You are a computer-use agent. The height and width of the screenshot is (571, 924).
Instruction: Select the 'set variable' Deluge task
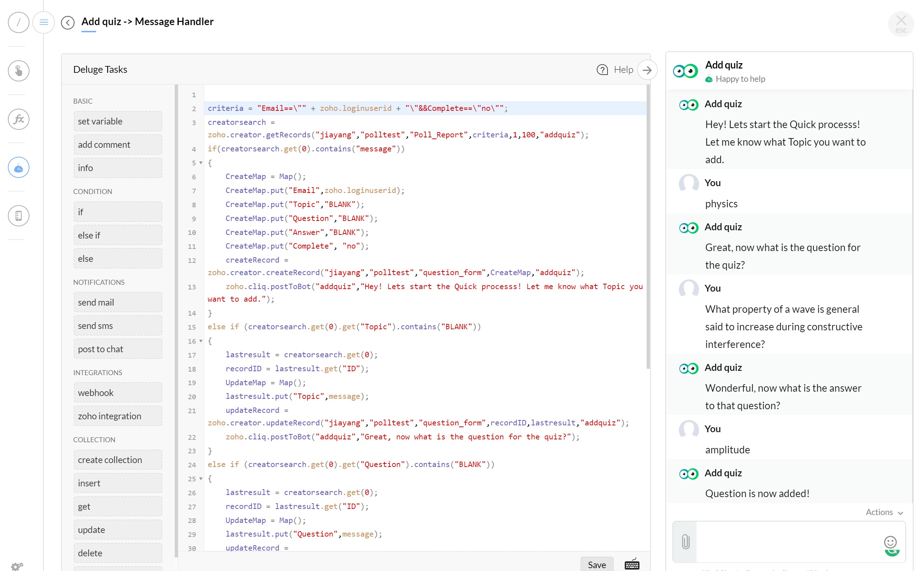coord(118,121)
